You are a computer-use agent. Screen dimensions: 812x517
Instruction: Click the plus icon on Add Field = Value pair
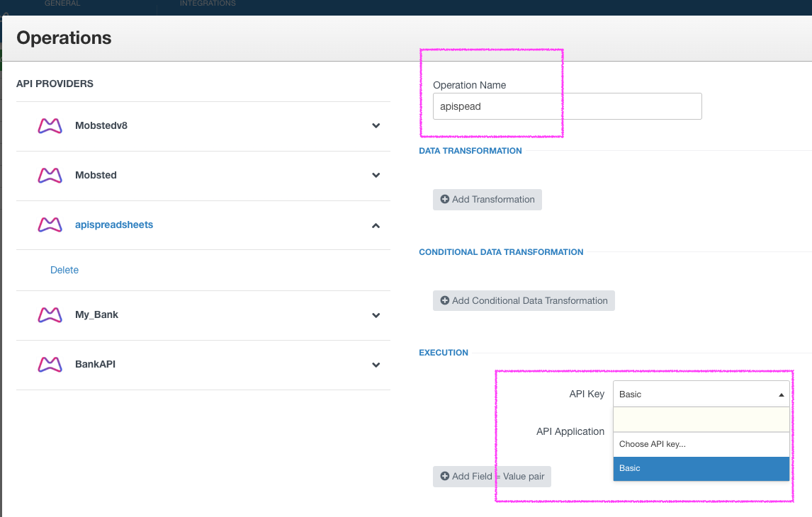[444, 476]
